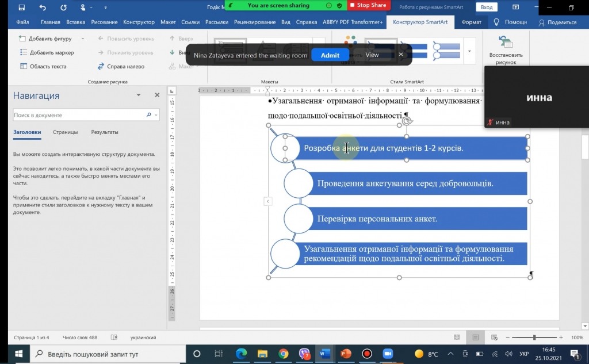Image resolution: width=589 pixels, height=364 pixels.
Task: Move shape up with Вверх
Action: (x=181, y=39)
